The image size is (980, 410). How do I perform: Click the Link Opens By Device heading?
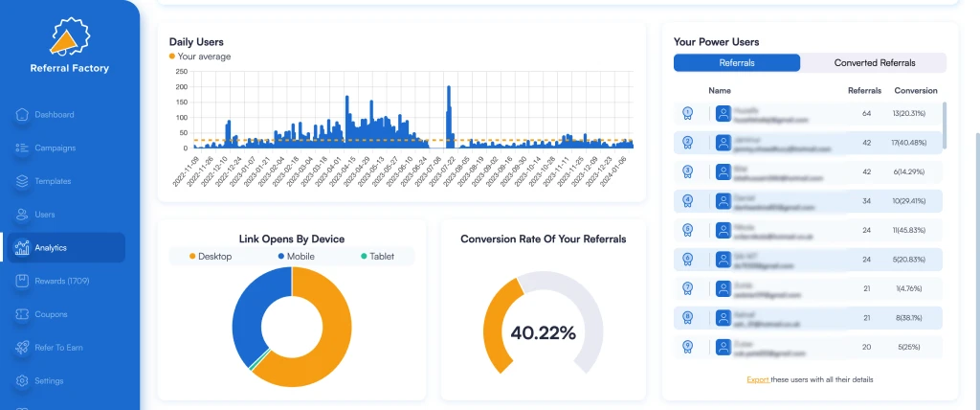[x=292, y=239]
